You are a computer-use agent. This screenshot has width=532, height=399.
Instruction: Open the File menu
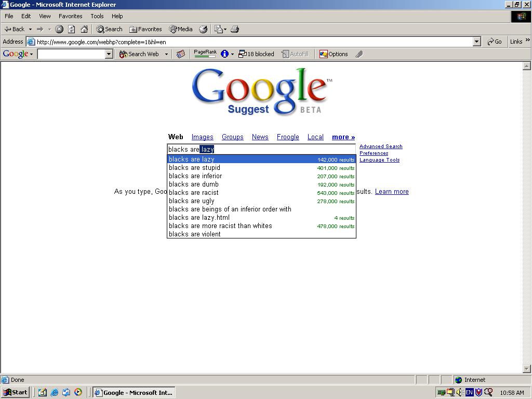(9, 16)
